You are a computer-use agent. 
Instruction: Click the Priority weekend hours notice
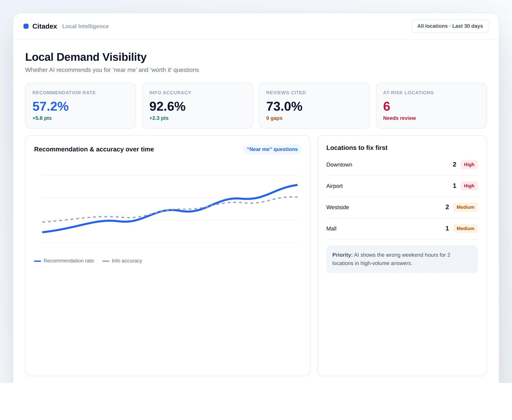point(402,259)
